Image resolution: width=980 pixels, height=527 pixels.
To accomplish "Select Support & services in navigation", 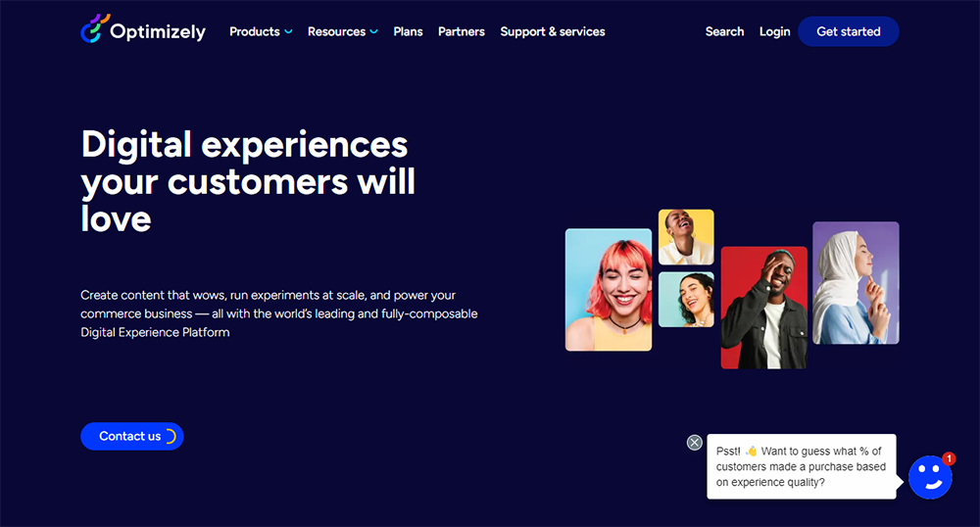I will (553, 32).
